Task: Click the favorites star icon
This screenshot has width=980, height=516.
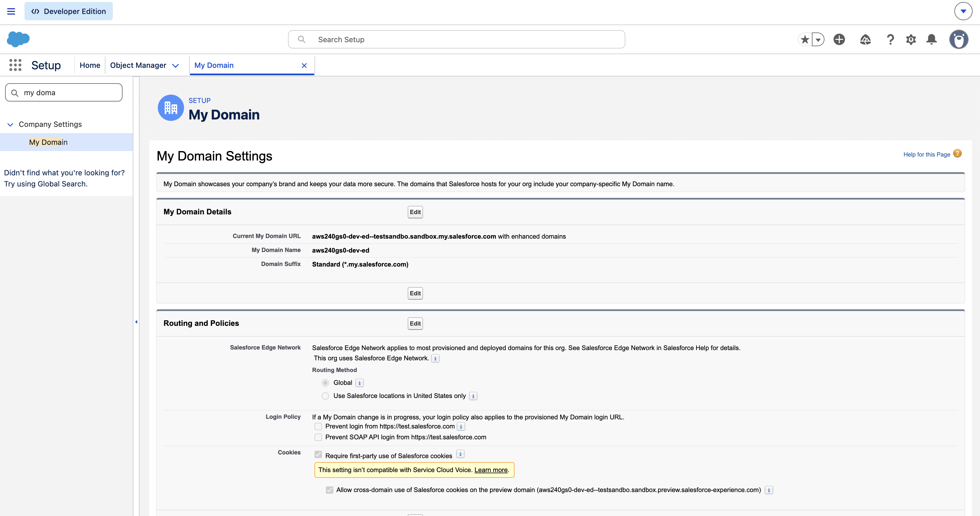Action: coord(805,40)
